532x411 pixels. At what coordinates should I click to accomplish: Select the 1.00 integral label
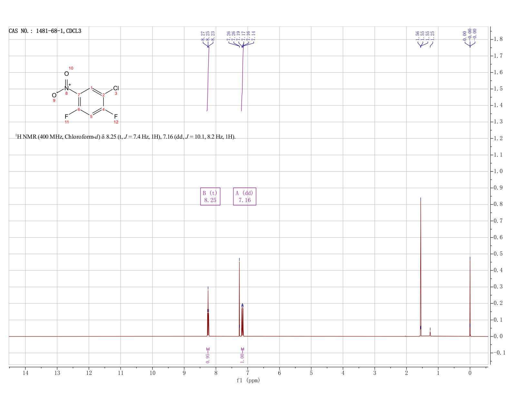point(242,358)
